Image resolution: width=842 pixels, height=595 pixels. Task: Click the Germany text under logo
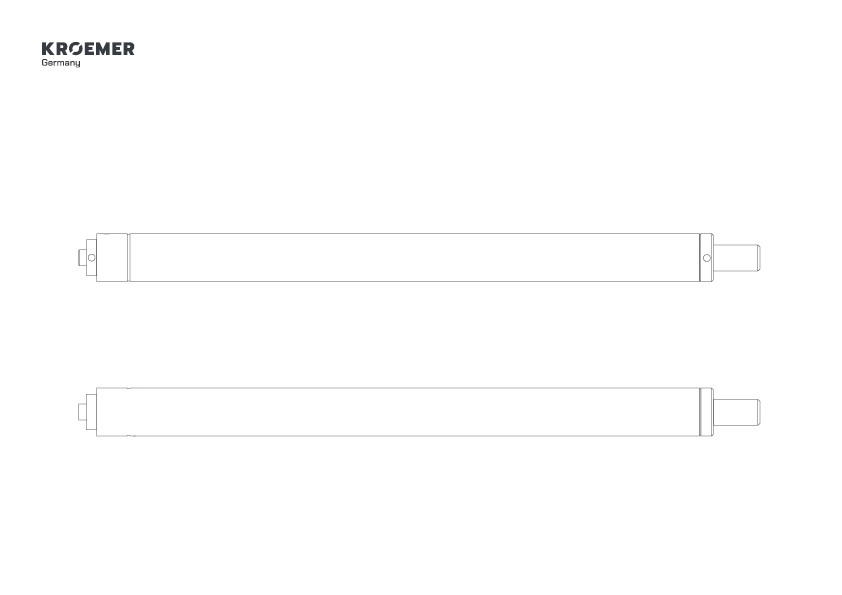click(x=61, y=63)
